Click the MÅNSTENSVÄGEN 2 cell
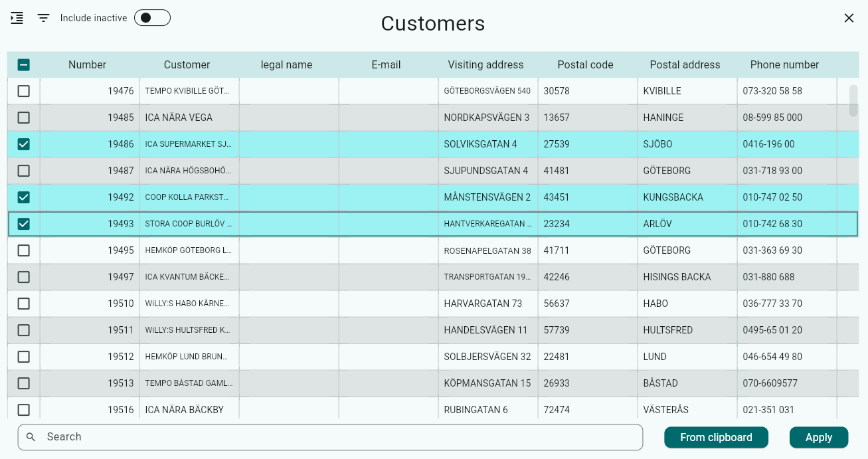Viewport: 868px width, 459px height. (x=488, y=197)
